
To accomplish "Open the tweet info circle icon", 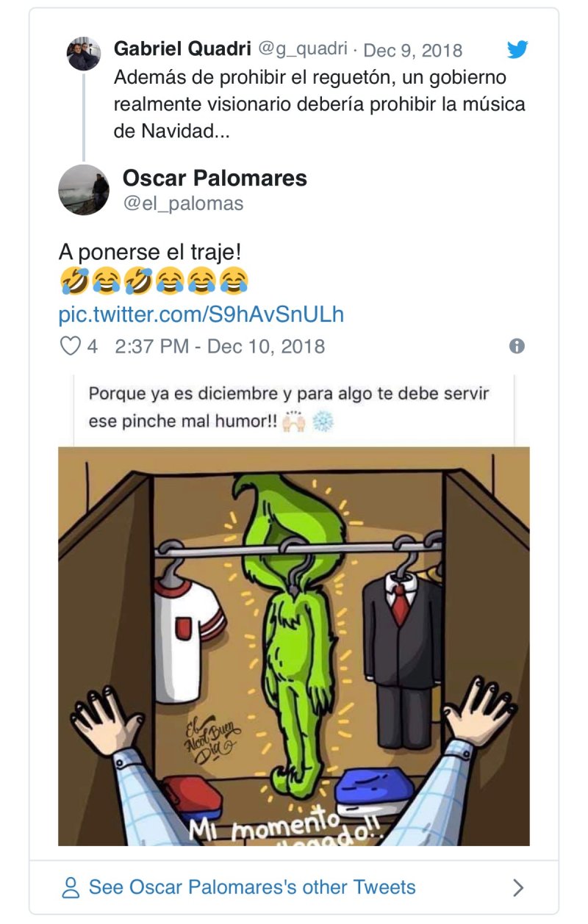I will [x=517, y=346].
